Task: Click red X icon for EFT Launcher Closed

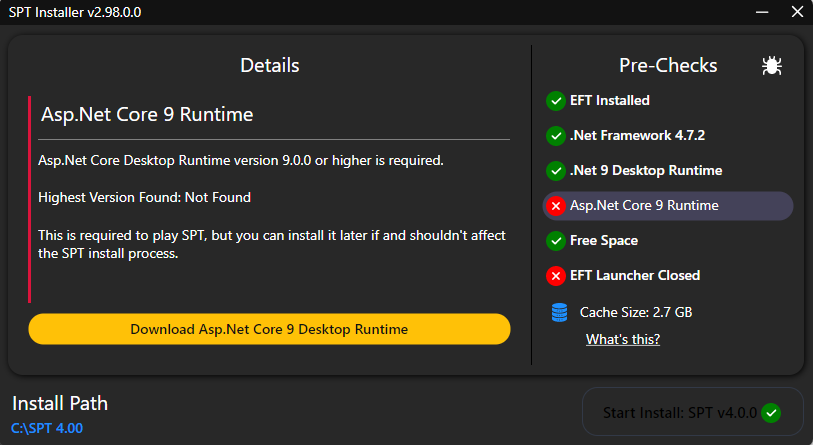Action: pos(555,275)
